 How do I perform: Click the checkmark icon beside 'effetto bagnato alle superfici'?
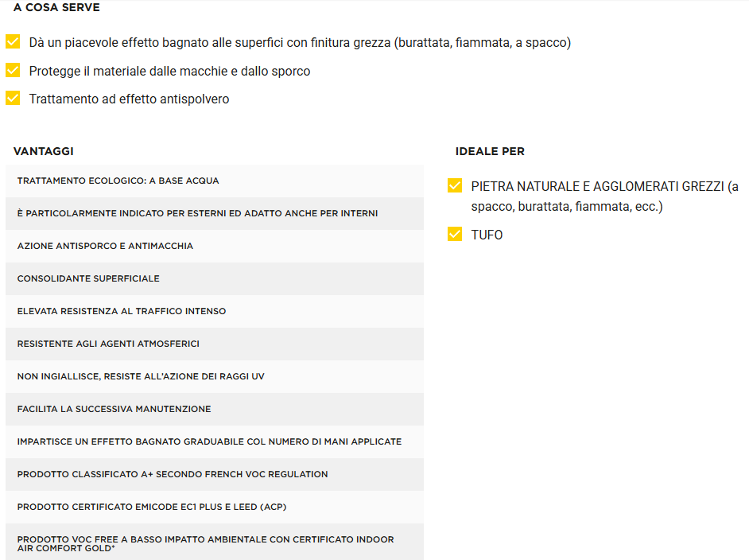tap(13, 41)
